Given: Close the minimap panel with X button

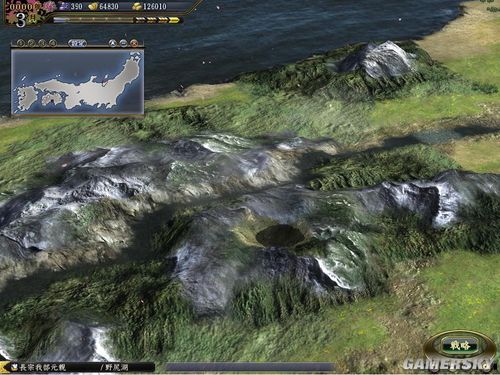Looking at the screenshot, I should pyautogui.click(x=134, y=43).
